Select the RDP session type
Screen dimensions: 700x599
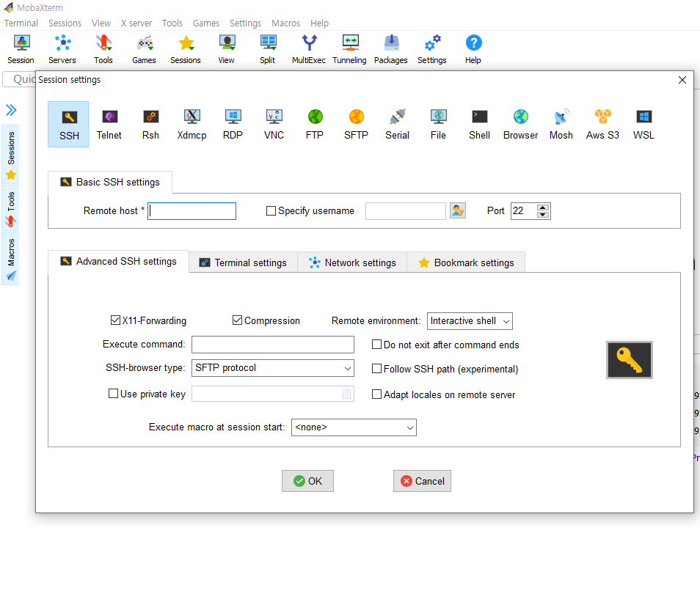(x=233, y=124)
